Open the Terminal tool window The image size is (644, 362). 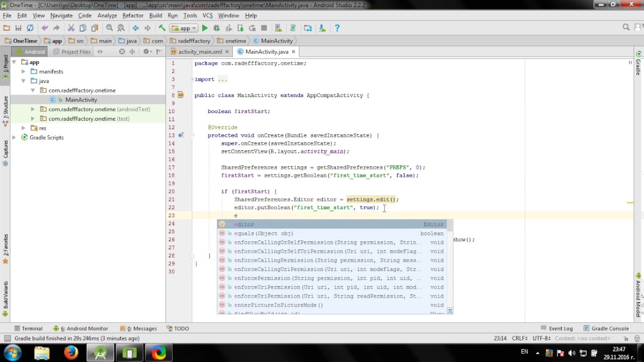pos(28,328)
